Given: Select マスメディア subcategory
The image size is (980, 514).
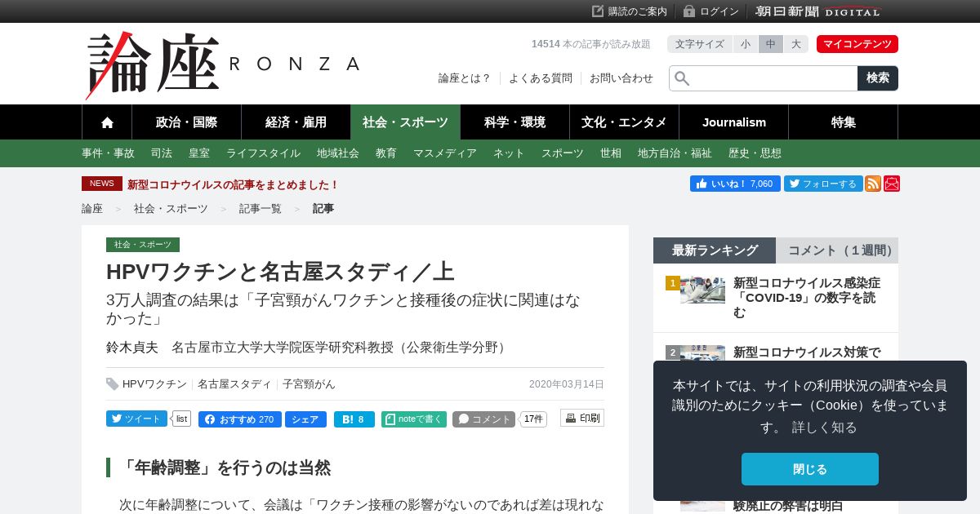Looking at the screenshot, I should (445, 153).
